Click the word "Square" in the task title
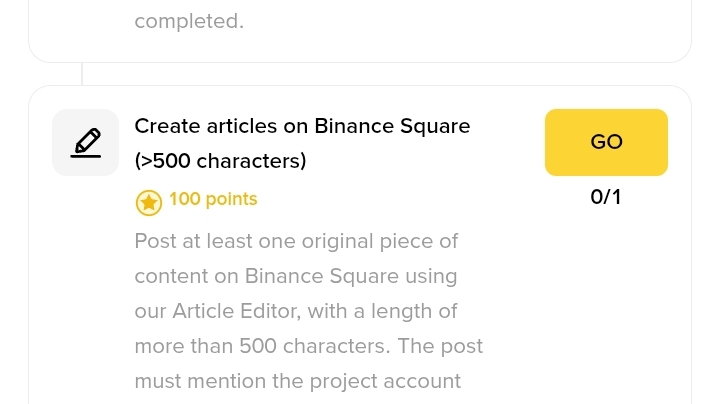 click(x=433, y=127)
